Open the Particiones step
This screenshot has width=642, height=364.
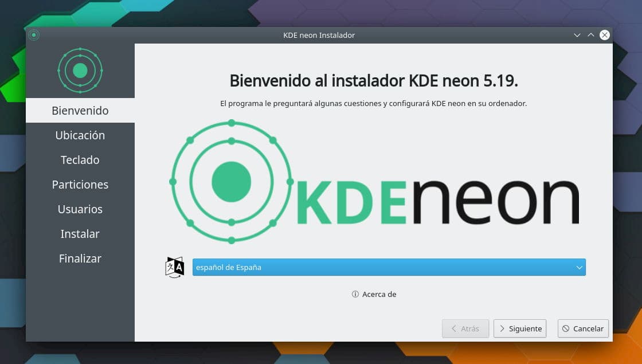click(80, 185)
